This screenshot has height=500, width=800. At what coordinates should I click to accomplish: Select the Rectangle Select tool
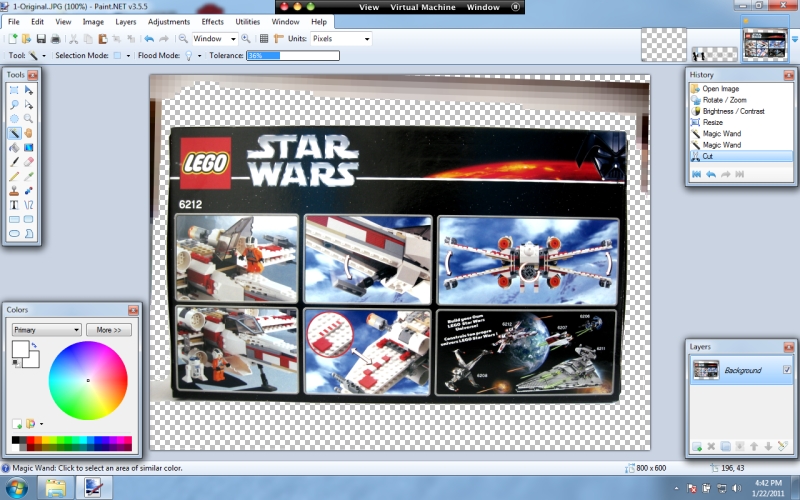[x=14, y=90]
